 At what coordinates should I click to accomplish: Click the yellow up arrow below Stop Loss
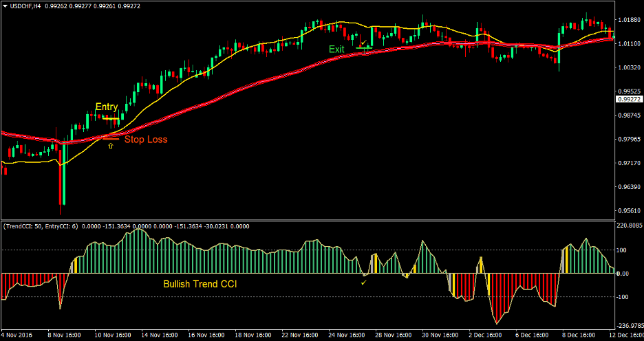[110, 145]
